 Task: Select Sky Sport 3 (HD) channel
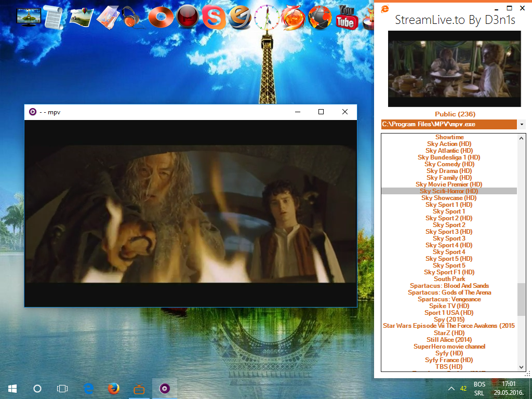pos(449,232)
